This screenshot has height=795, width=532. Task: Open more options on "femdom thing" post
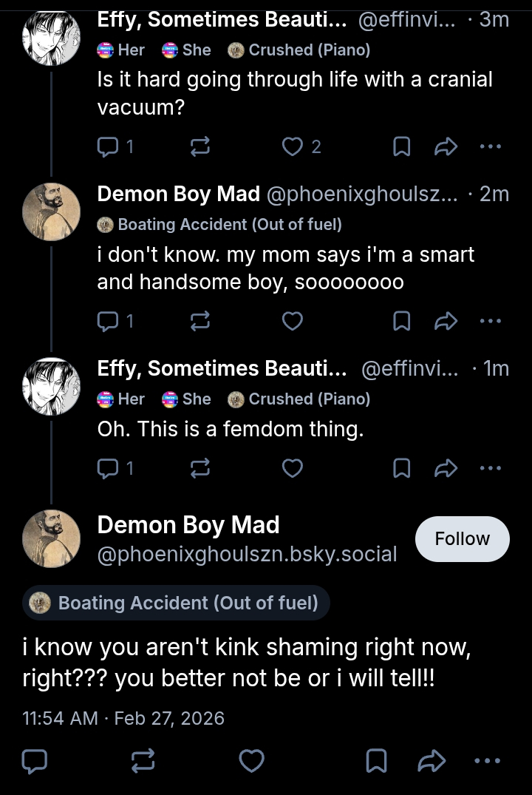pos(490,467)
